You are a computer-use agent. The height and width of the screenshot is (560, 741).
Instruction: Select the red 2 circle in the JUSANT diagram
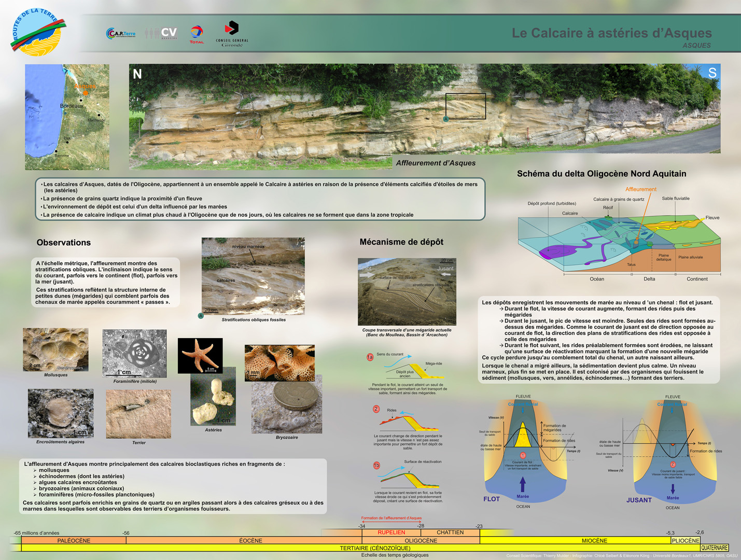pyautogui.click(x=673, y=464)
